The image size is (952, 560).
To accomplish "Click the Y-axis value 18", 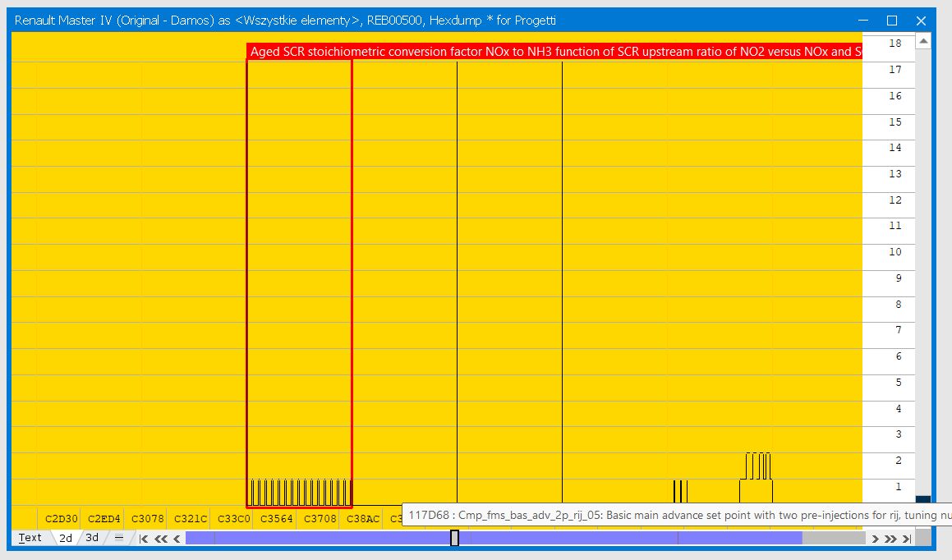I will tap(895, 43).
